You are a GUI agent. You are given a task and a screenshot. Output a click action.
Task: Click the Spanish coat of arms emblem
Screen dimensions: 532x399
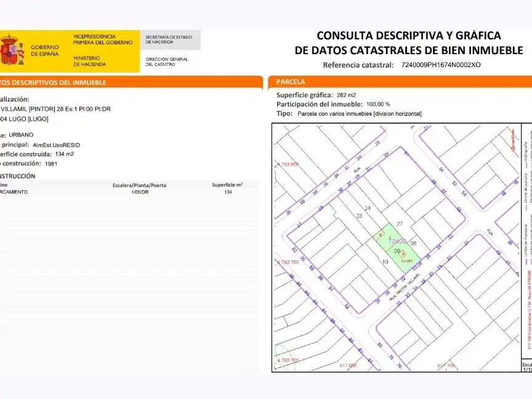(12, 50)
